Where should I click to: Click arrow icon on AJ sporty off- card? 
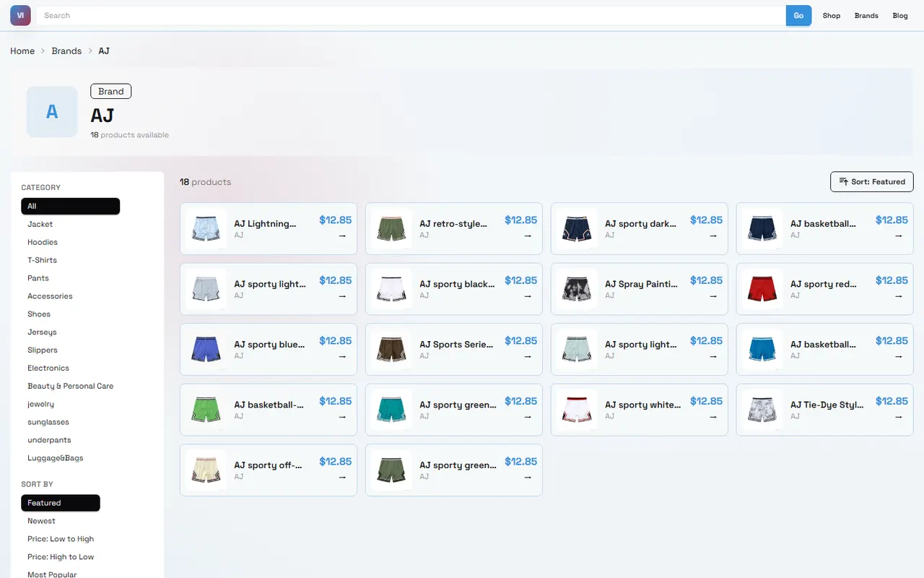pos(342,477)
